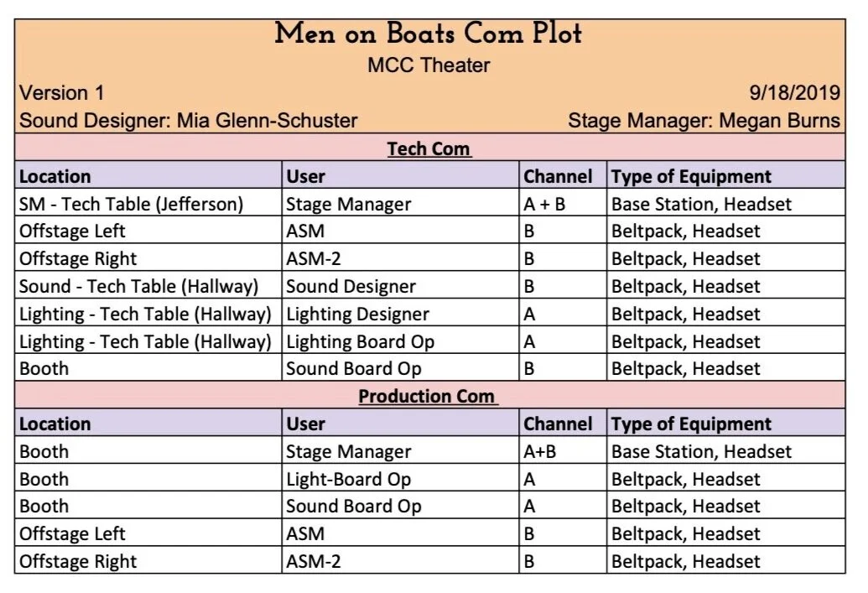Image resolution: width=868 pixels, height=593 pixels.
Task: Click the "Light-Board Op" user cell
Action: click(x=349, y=479)
